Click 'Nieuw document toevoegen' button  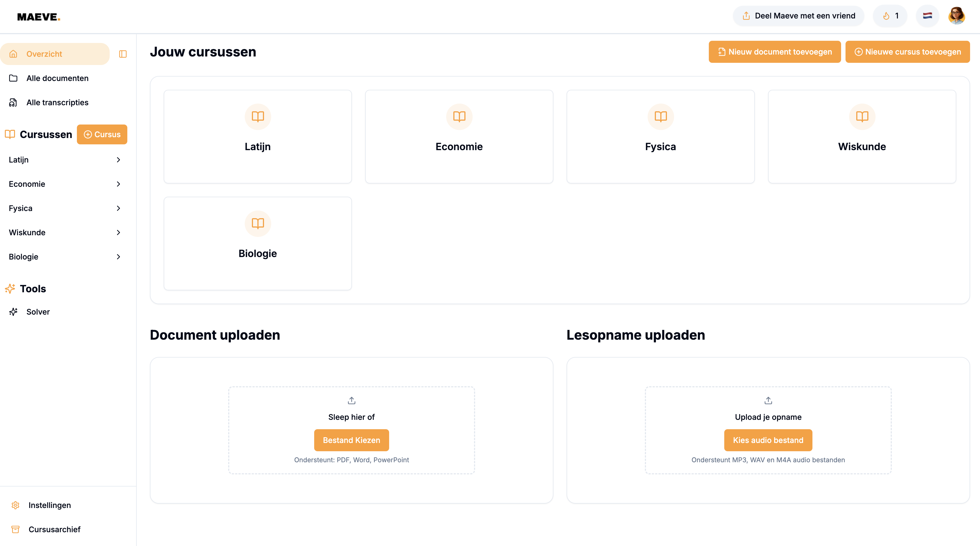[x=775, y=52]
